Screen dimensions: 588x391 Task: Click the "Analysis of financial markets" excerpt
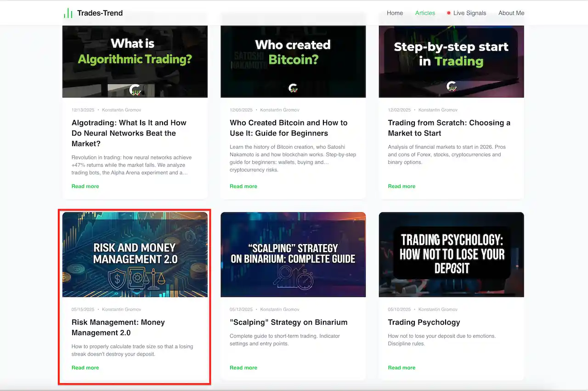[x=447, y=154]
